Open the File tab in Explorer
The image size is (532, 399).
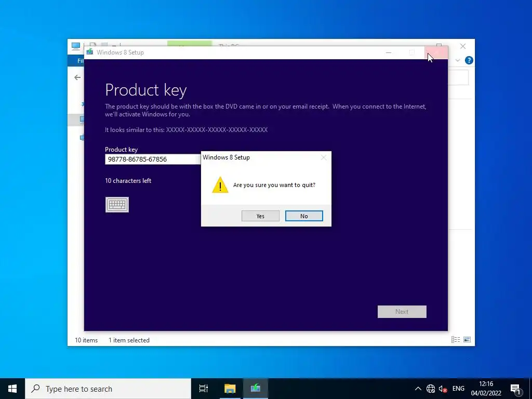point(77,61)
